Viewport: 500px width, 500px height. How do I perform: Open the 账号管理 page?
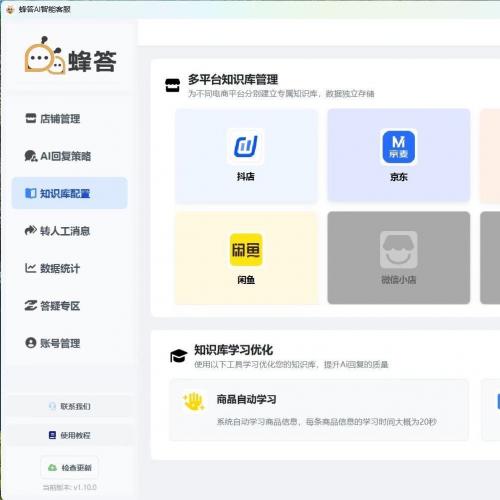point(70,343)
